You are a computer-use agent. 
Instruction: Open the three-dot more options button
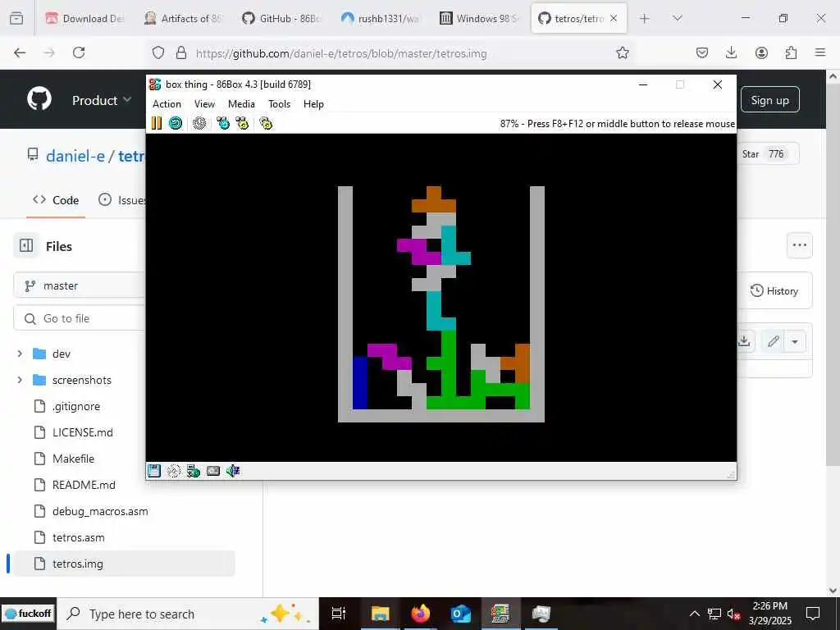click(x=799, y=245)
